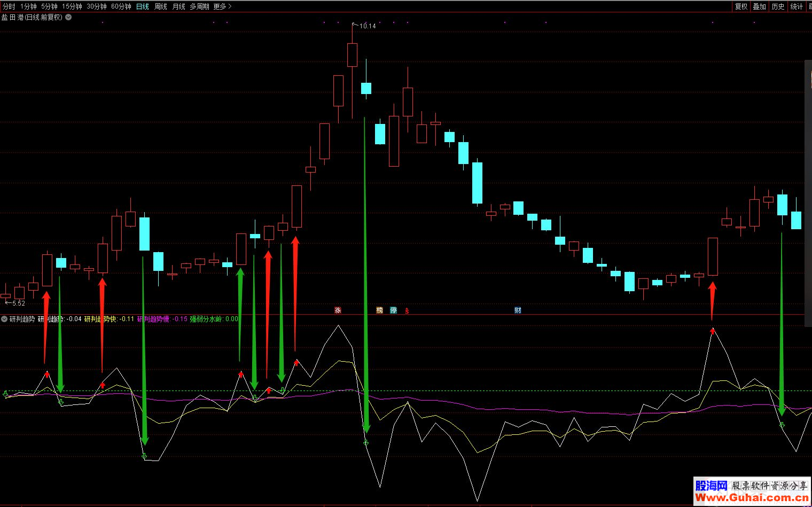Select the 日线 daily chart tab

(143, 6)
